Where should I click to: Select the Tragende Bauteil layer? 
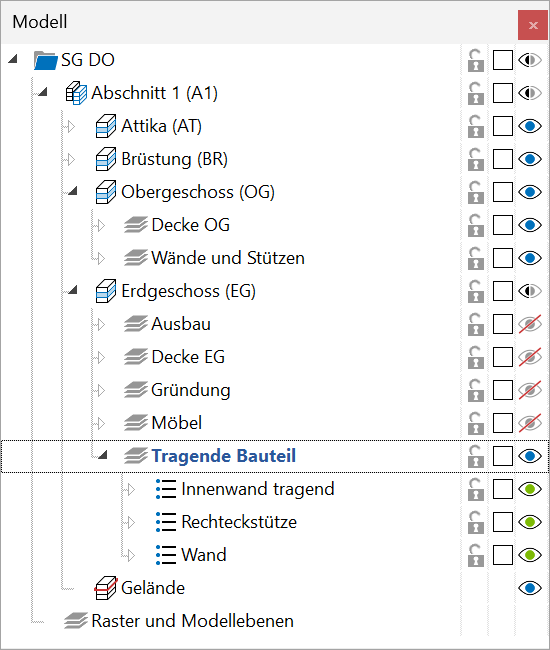223,456
